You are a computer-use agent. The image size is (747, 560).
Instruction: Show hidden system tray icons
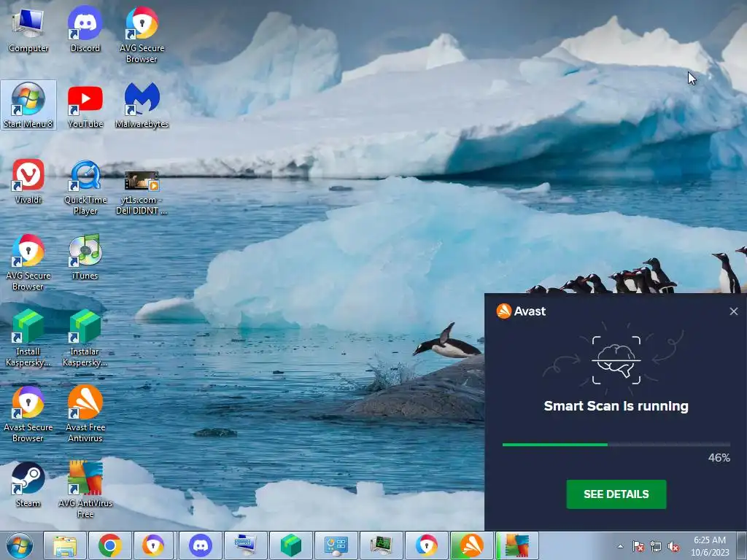620,546
